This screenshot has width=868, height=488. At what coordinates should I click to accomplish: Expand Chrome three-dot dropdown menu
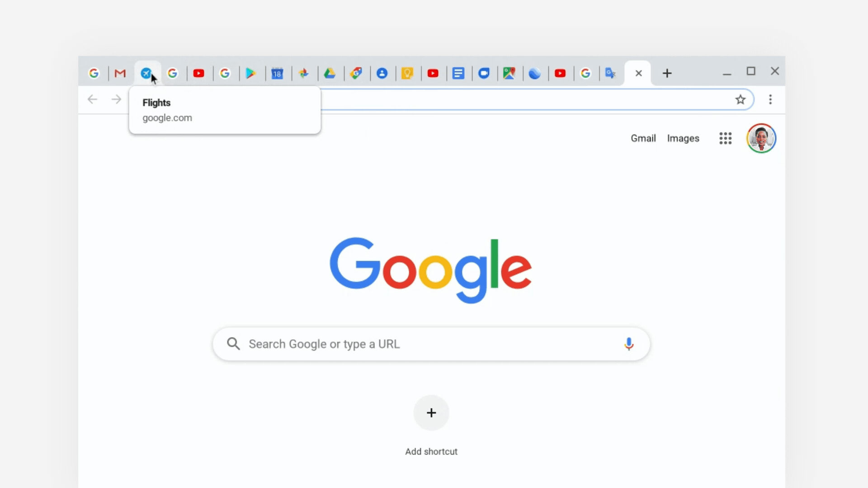(x=770, y=99)
